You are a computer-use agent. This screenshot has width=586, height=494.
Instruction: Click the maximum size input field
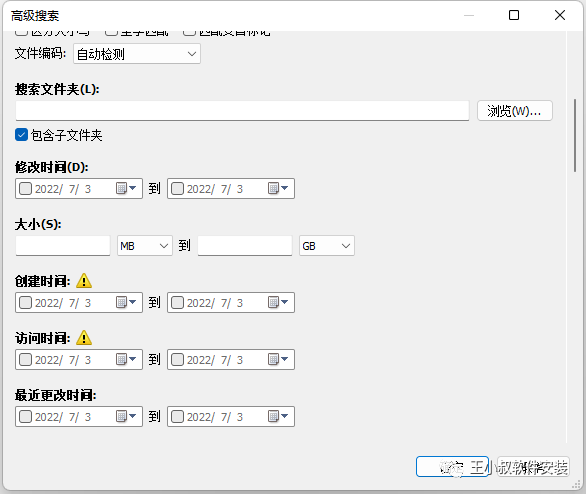pos(245,246)
